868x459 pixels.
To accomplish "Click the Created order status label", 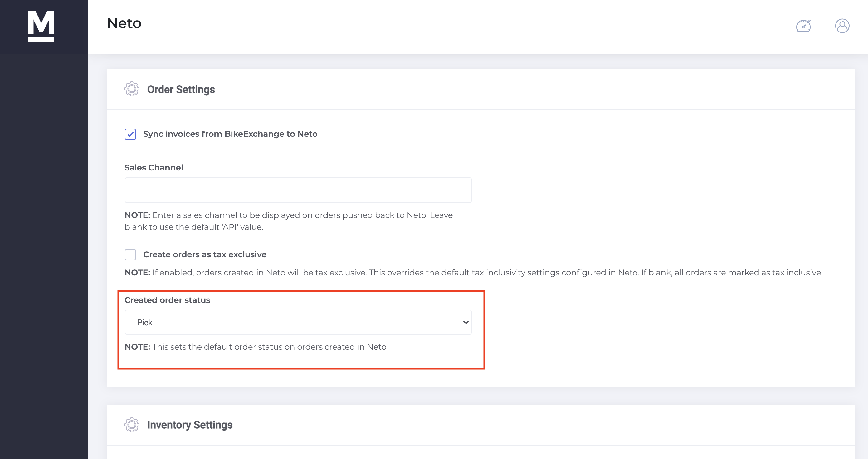I will pos(167,300).
